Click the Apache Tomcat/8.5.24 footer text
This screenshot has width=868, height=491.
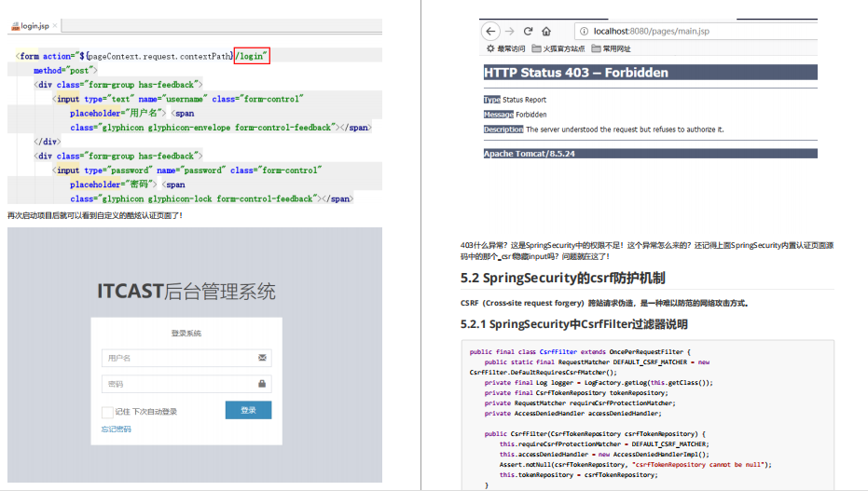coord(530,154)
